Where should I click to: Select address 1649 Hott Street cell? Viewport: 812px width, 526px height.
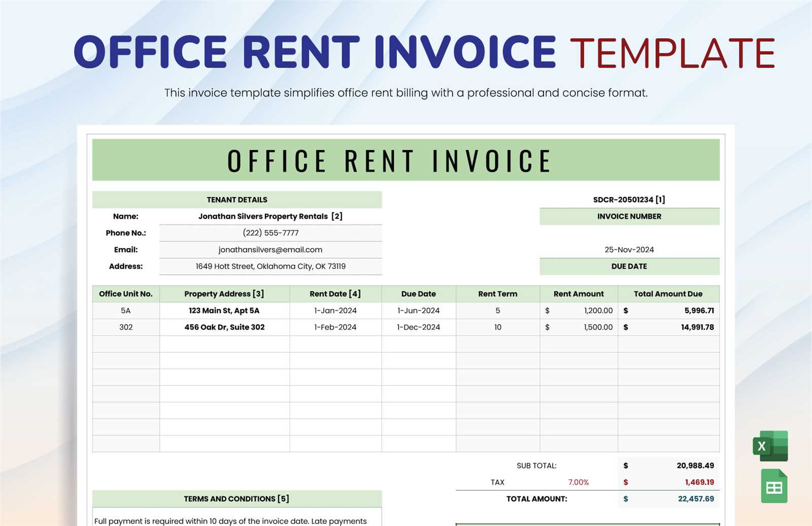tap(270, 267)
